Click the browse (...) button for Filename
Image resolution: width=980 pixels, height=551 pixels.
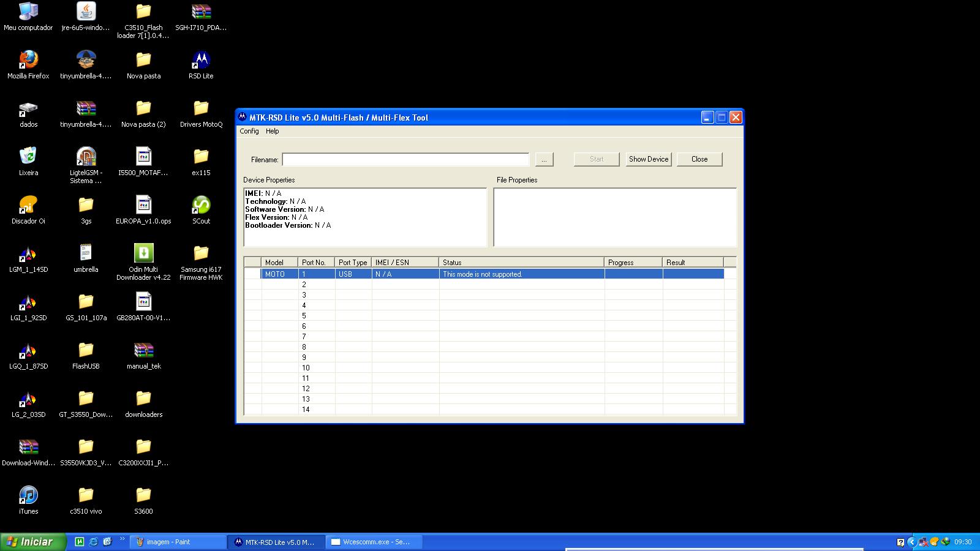tap(544, 159)
